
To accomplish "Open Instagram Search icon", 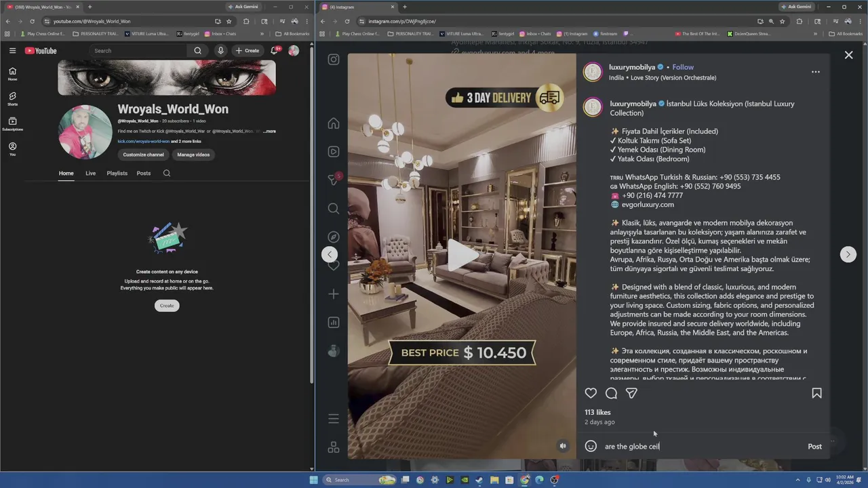I will tap(334, 209).
